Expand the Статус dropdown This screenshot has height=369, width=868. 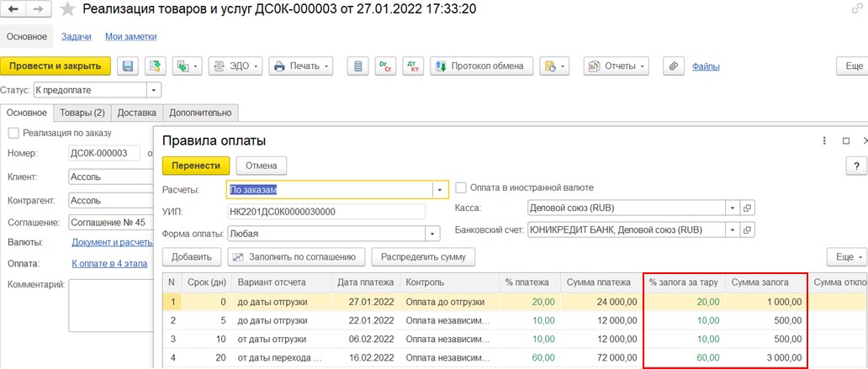(x=154, y=90)
